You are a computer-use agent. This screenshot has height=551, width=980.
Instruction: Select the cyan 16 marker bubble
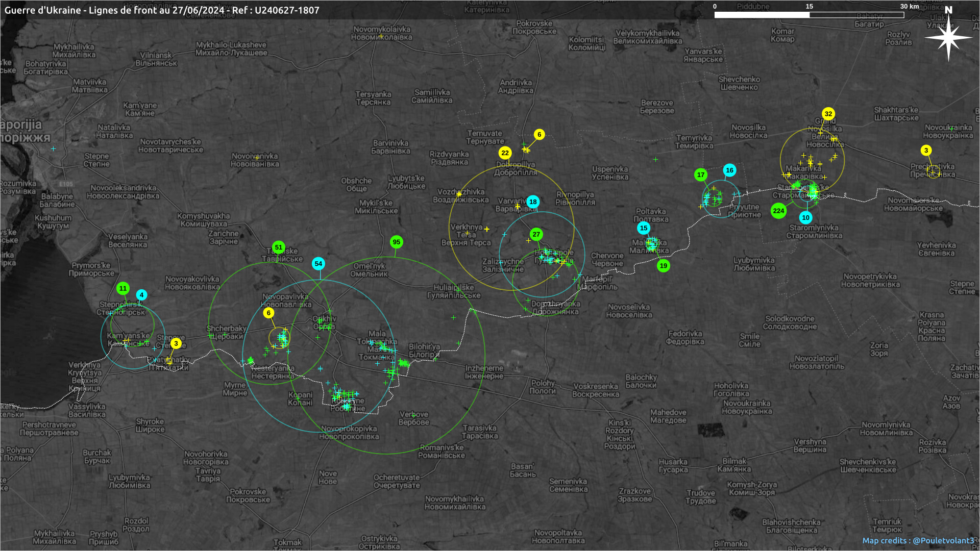[729, 170]
